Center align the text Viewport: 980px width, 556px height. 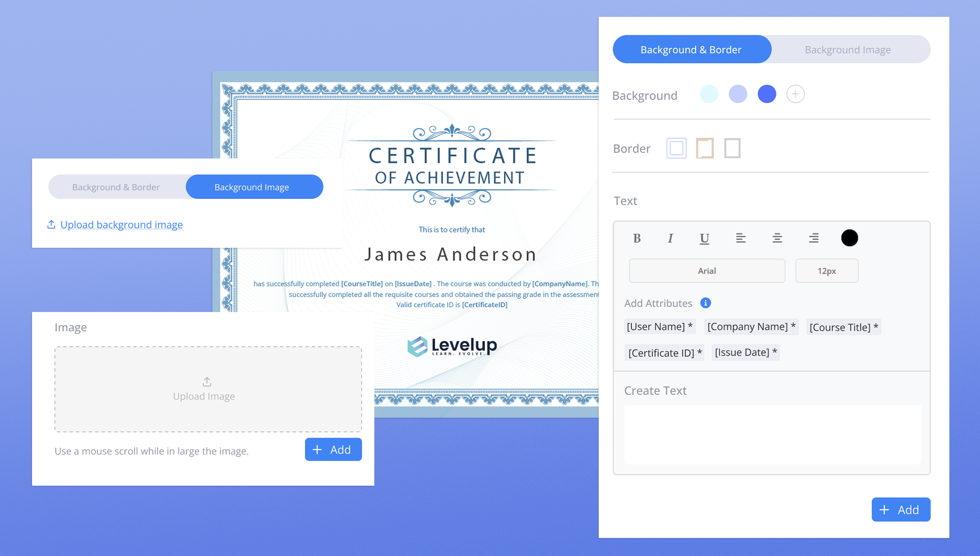[x=777, y=238]
